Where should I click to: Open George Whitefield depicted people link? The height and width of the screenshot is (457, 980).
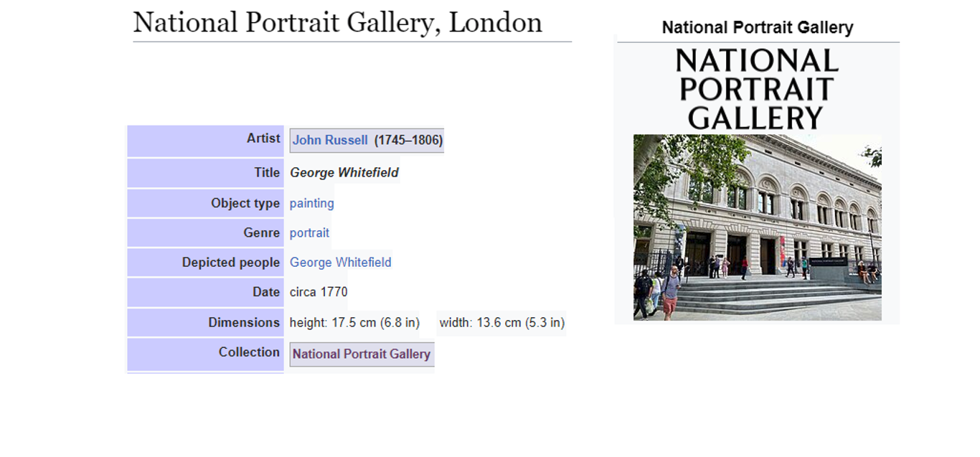[341, 263]
